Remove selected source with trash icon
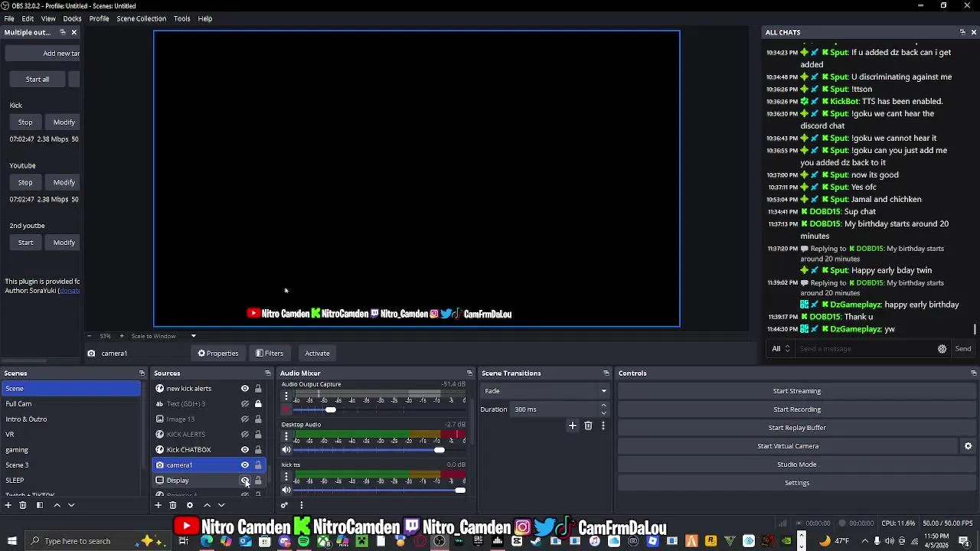The image size is (980, 551). coord(173,505)
